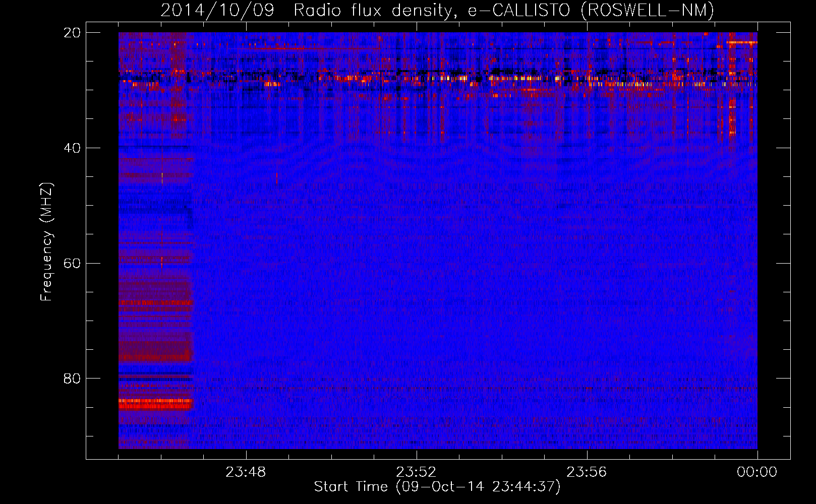The image size is (816, 504).
Task: Click the '23:52' time tick label
Action: click(x=416, y=472)
